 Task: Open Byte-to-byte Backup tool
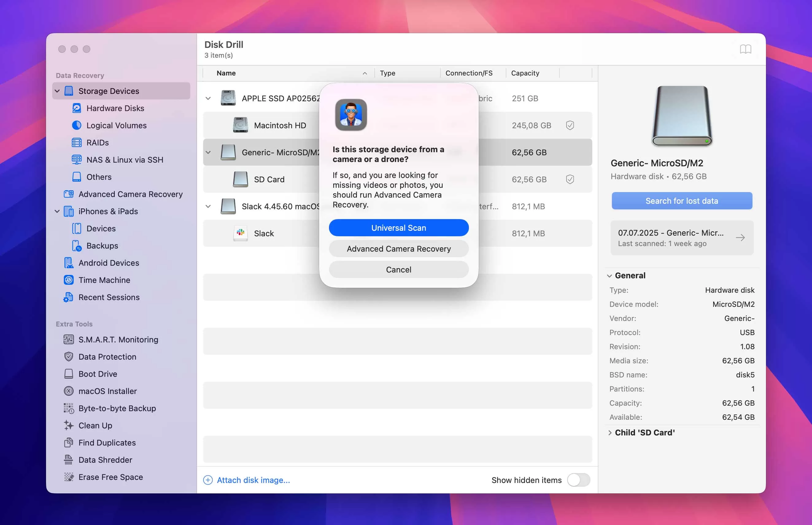pos(117,408)
